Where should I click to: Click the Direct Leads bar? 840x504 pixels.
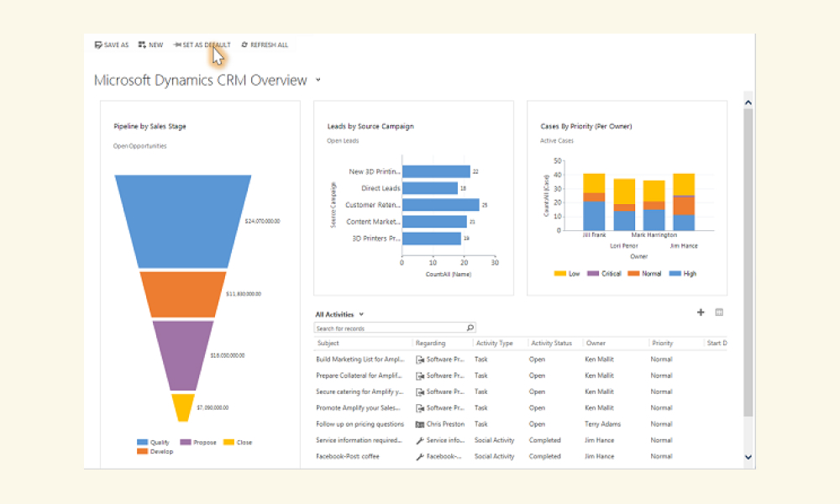(430, 188)
